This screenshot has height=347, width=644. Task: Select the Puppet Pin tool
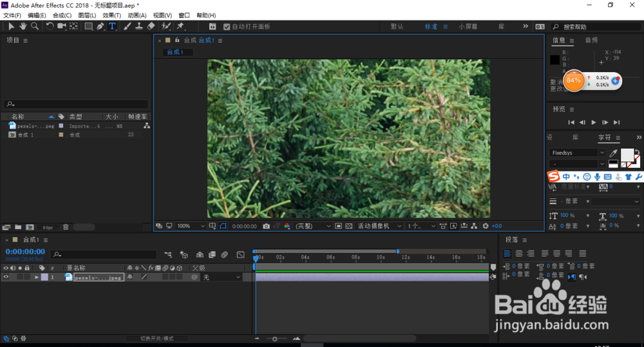click(x=180, y=26)
